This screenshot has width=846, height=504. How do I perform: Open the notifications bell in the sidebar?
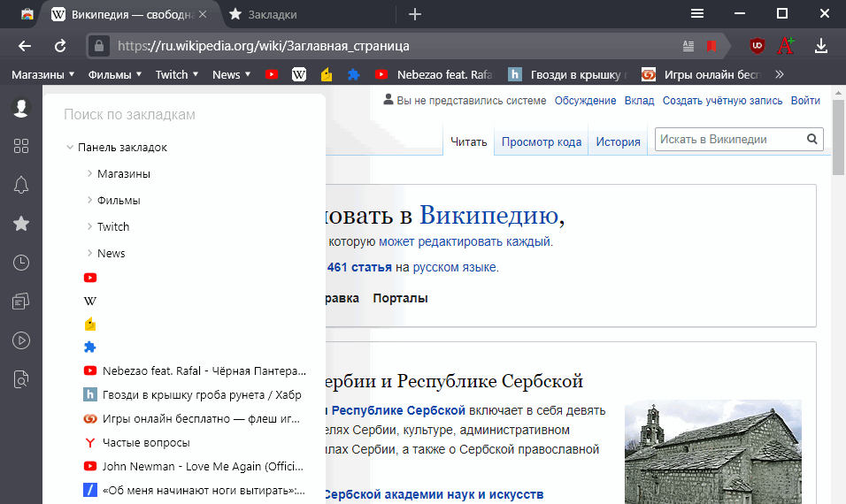click(x=21, y=185)
